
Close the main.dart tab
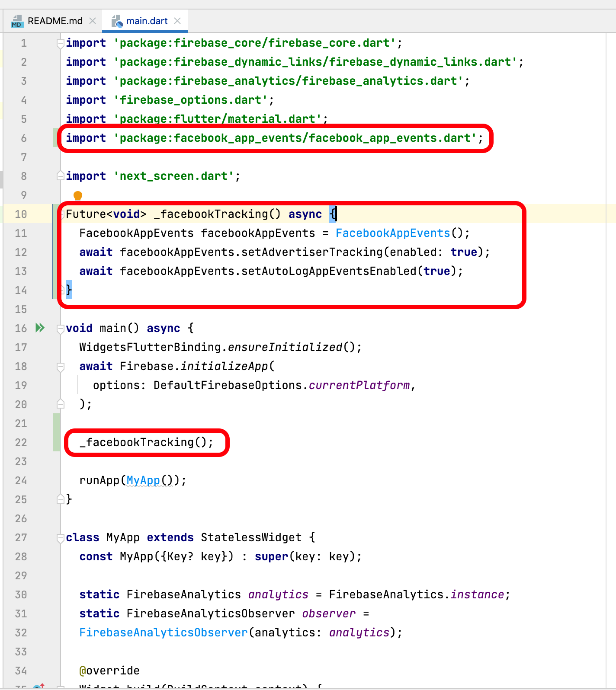click(177, 21)
